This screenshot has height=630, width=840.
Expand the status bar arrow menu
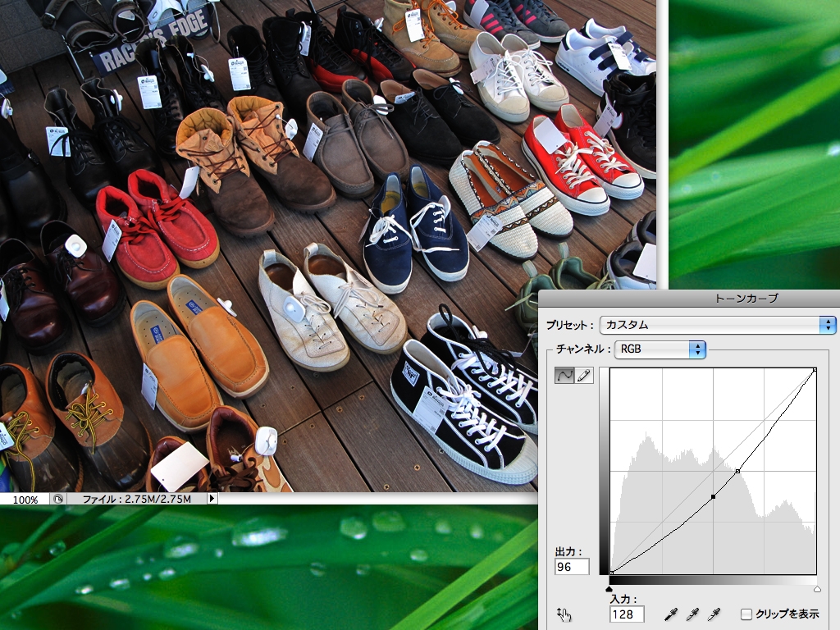click(212, 499)
